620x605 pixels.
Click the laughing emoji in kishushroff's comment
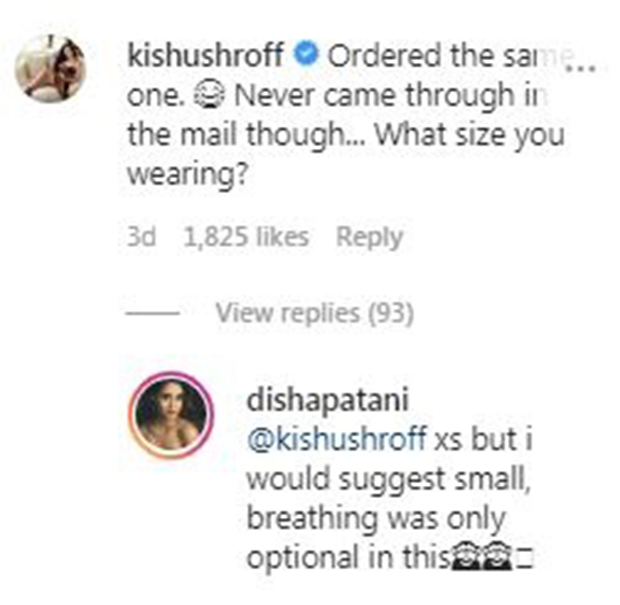(x=209, y=96)
